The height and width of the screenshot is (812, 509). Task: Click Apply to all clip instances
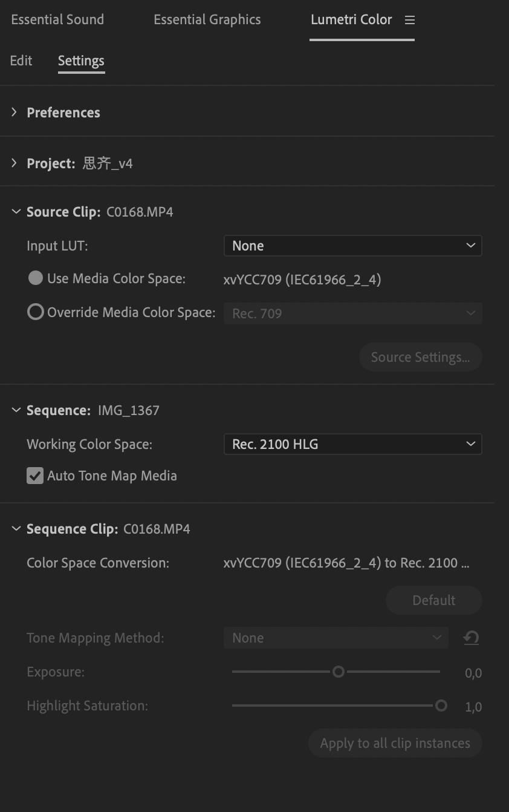[x=395, y=743]
